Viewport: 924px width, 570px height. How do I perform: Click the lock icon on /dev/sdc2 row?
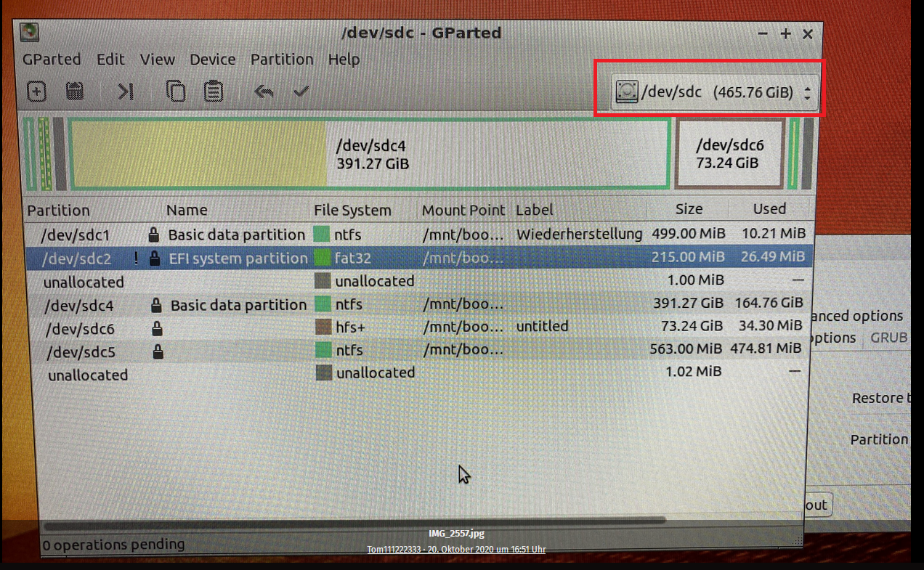(x=154, y=258)
